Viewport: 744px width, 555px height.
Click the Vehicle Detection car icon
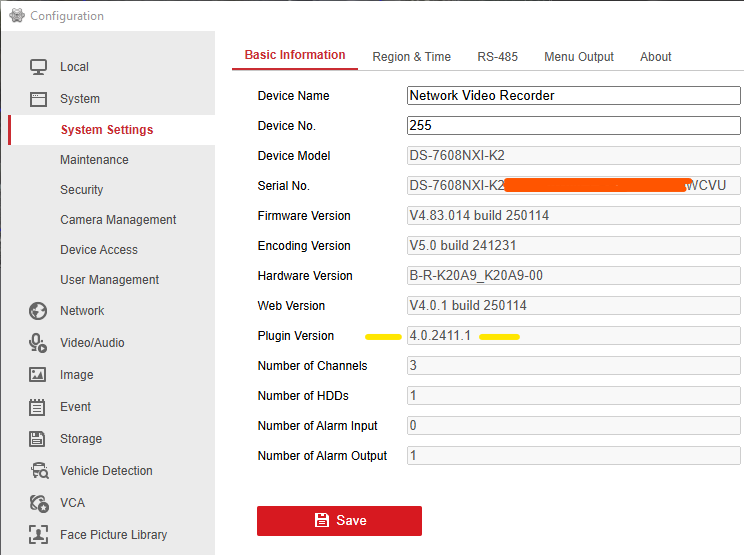pyautogui.click(x=38, y=471)
